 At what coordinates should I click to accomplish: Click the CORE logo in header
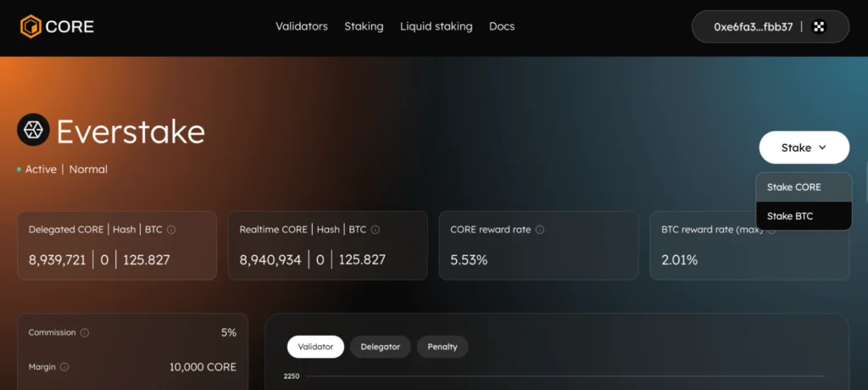click(x=57, y=26)
